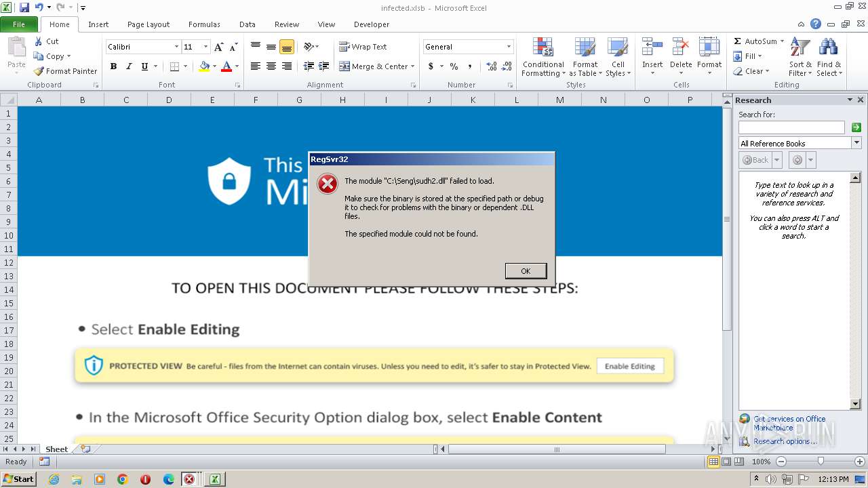Open number format General dropdown
The image size is (868, 488).
pos(509,47)
